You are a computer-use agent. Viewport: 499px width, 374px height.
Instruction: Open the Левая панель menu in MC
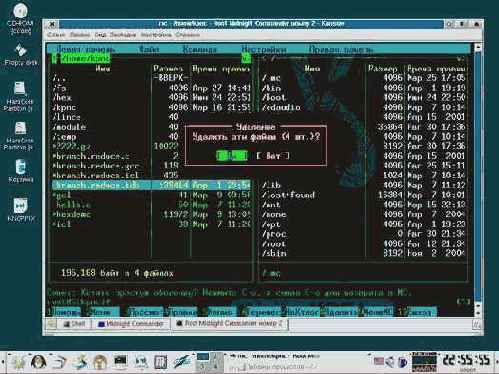click(x=85, y=49)
